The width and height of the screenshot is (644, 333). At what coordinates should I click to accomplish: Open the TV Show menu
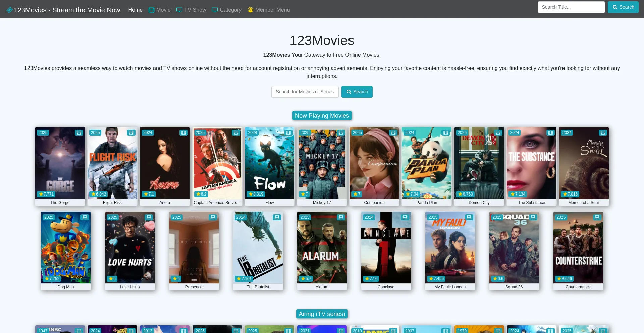[191, 10]
